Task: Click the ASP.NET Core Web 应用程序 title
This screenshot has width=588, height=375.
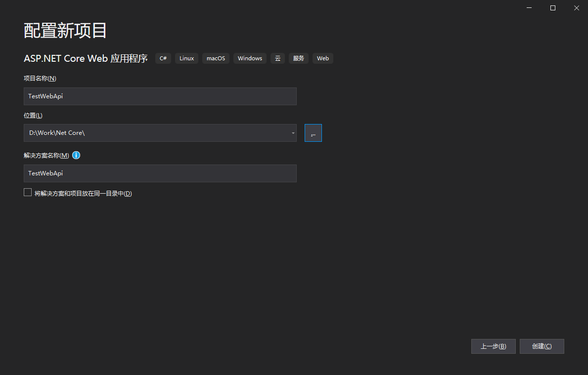Action: tap(86, 58)
